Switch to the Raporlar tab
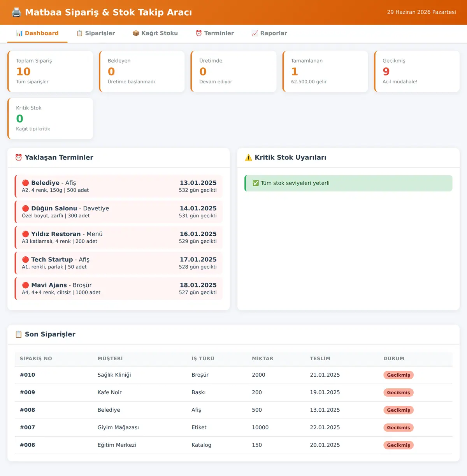467x476 pixels. pyautogui.click(x=269, y=33)
